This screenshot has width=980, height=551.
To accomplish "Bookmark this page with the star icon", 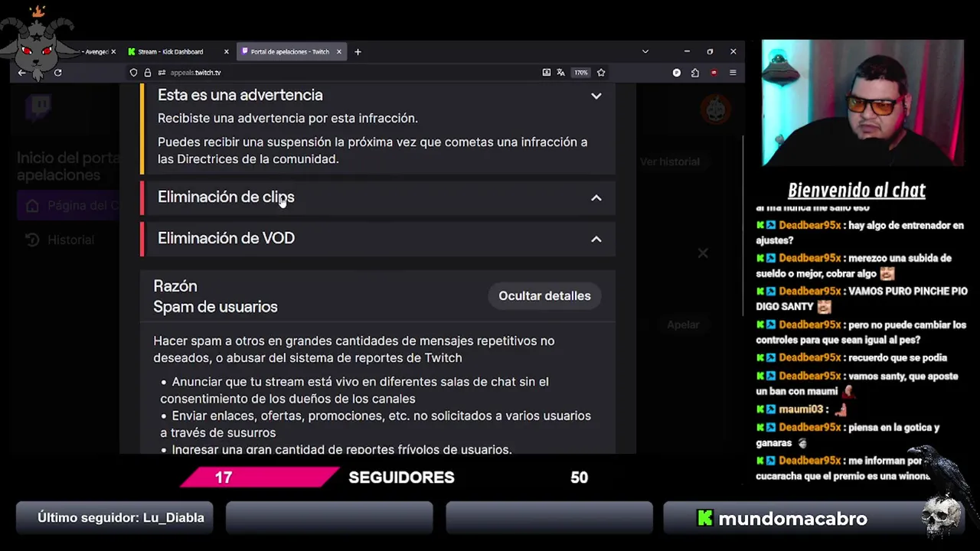I will pyautogui.click(x=601, y=73).
